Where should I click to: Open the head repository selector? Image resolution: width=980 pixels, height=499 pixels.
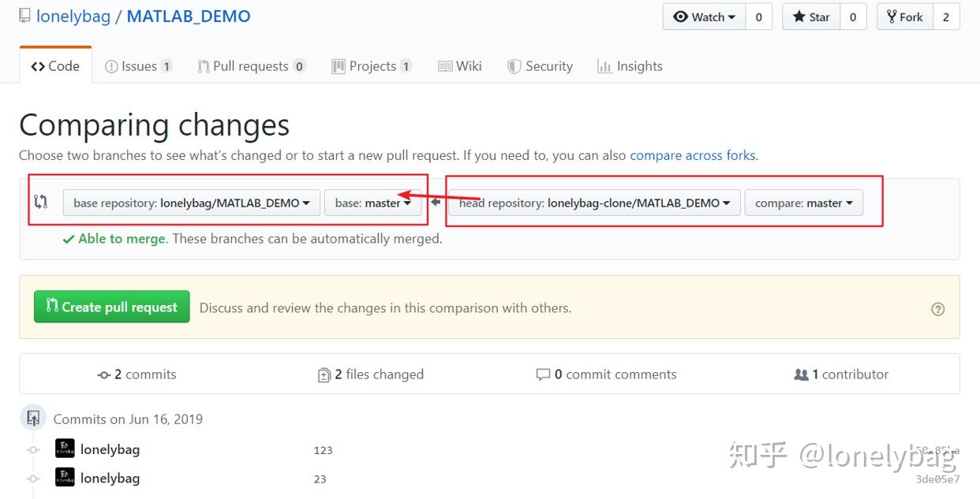[x=593, y=203]
